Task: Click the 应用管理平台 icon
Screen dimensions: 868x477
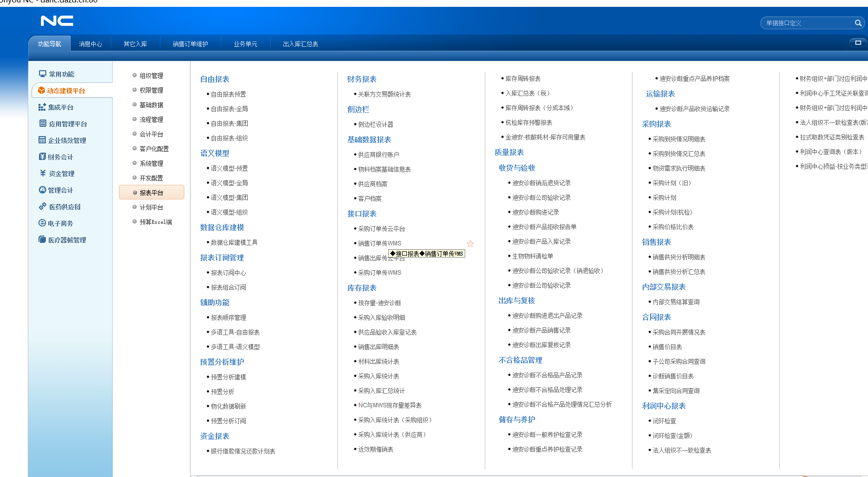Action: tap(42, 123)
